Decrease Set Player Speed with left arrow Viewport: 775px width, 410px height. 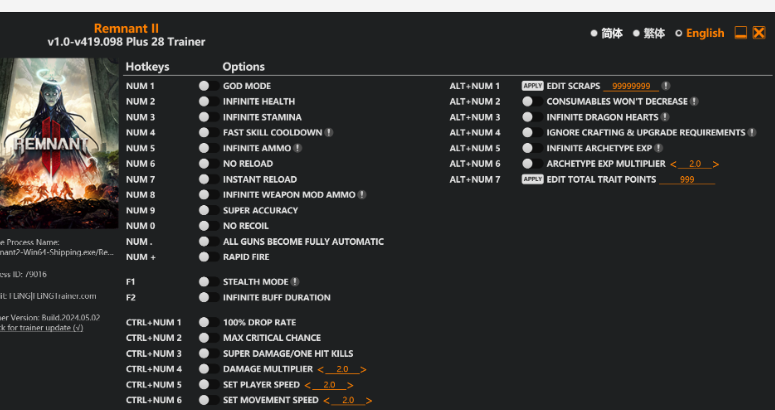pyautogui.click(x=306, y=385)
